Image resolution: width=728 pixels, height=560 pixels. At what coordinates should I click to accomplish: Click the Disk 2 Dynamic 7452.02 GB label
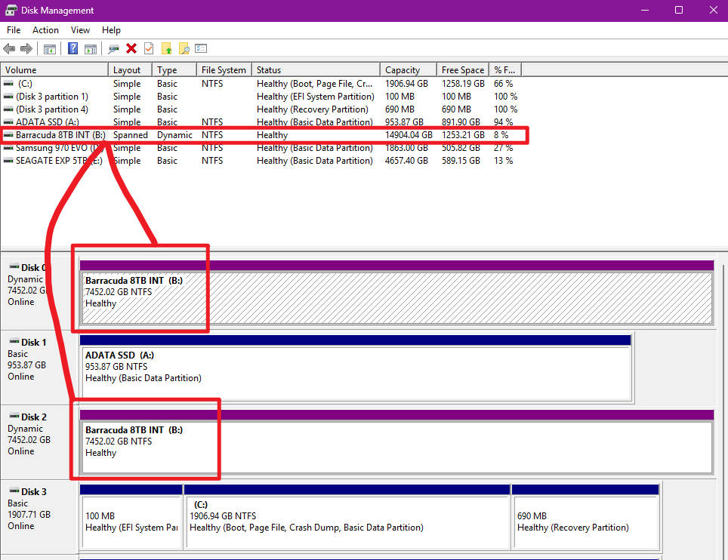tap(39, 442)
